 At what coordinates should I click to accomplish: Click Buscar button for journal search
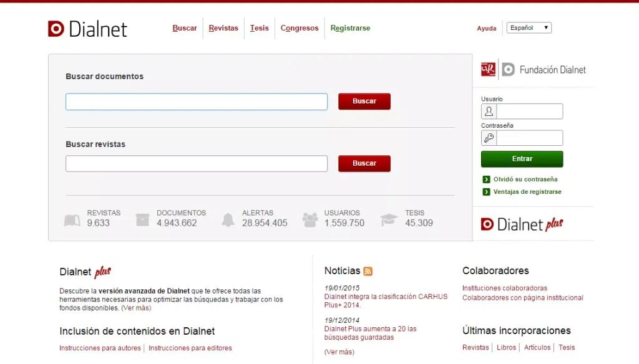coord(364,163)
